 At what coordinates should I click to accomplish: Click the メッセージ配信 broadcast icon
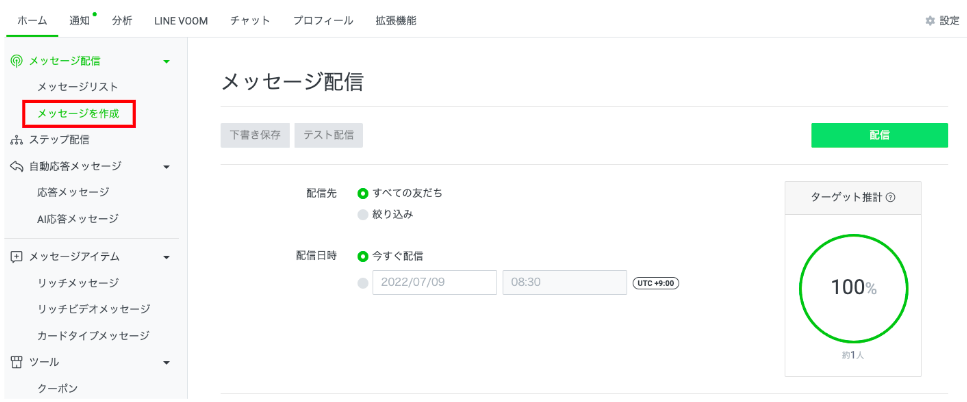point(17,61)
